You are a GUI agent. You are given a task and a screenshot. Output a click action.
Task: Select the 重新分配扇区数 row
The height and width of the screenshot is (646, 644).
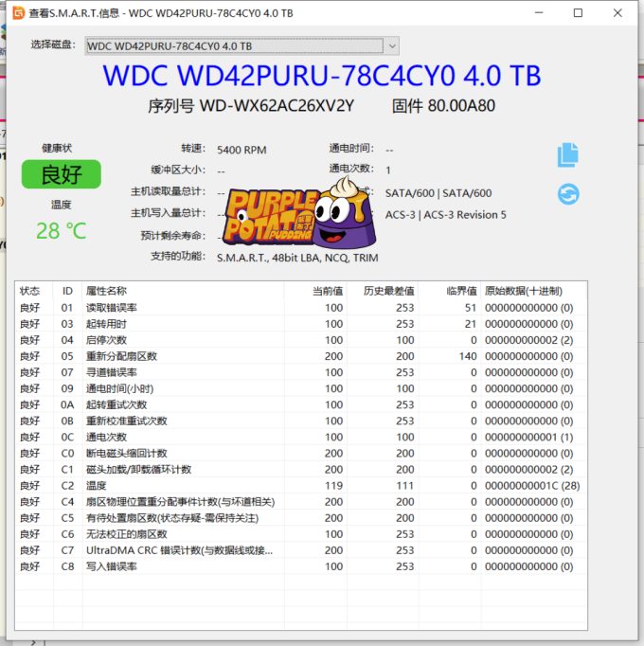click(301, 356)
